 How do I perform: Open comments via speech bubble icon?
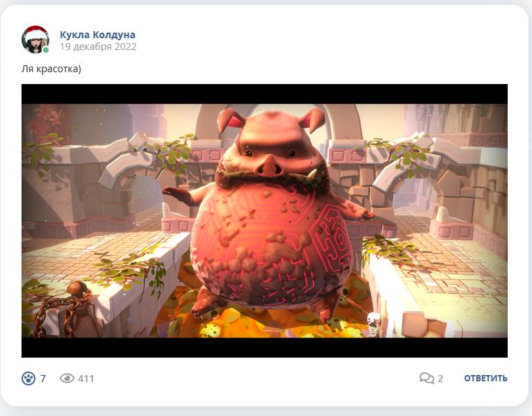pyautogui.click(x=426, y=378)
